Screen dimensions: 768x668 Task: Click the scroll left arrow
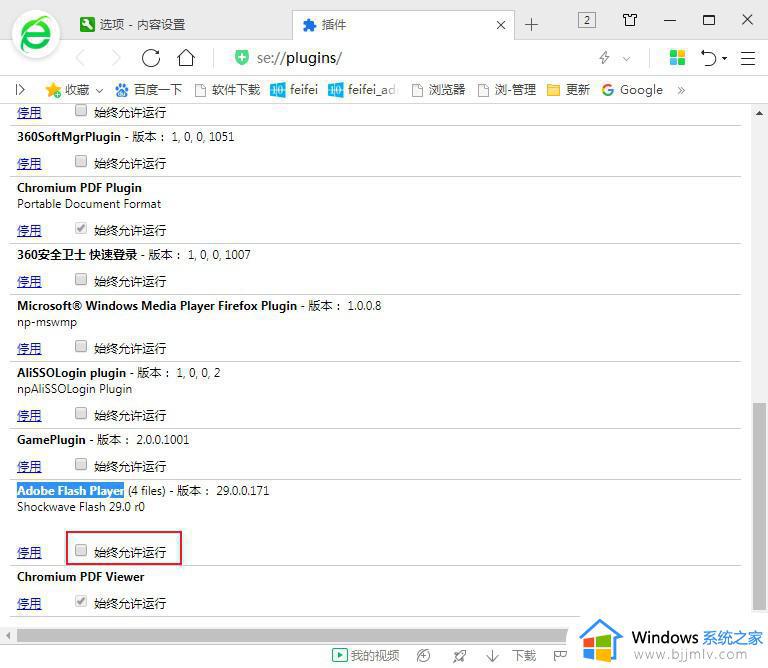pos(8,636)
